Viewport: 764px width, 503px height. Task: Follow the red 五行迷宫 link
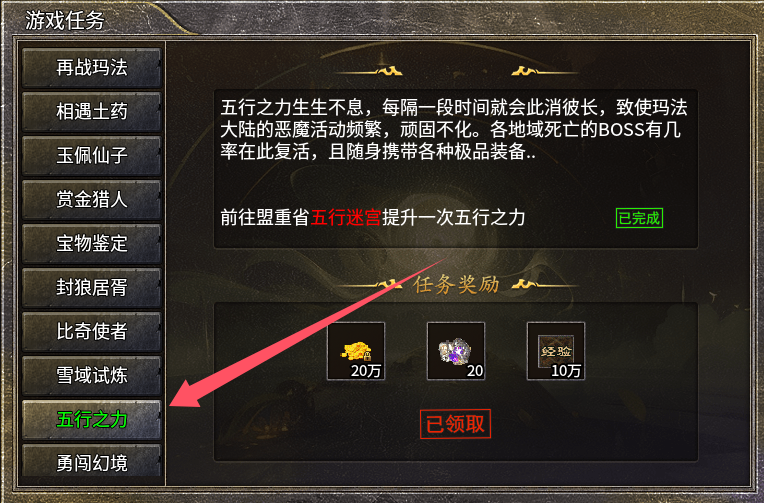pyautogui.click(x=345, y=217)
